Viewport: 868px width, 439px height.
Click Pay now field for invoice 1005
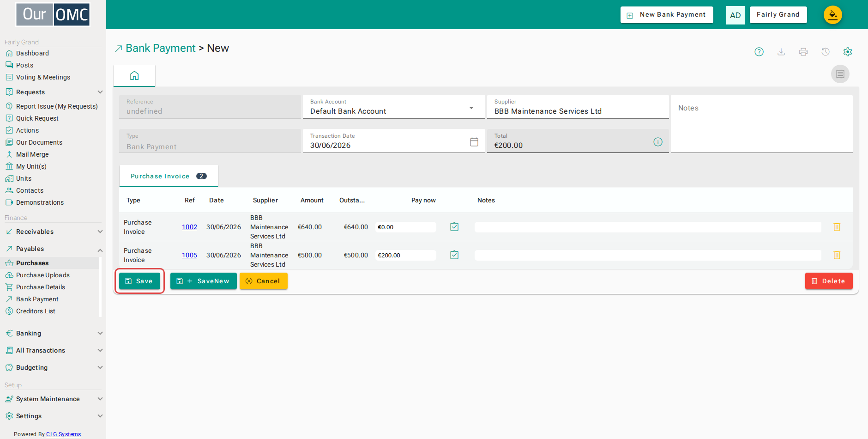[405, 255]
